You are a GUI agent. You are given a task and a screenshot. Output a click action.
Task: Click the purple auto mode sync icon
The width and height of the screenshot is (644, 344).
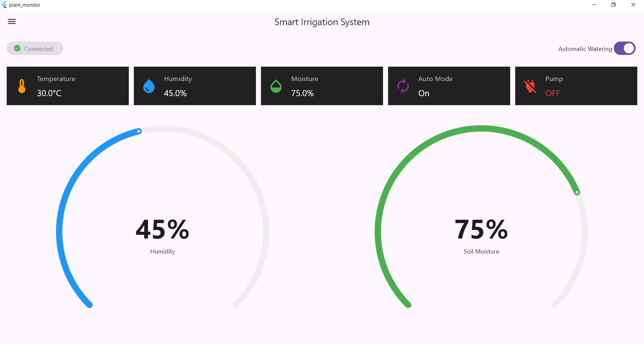(x=403, y=86)
